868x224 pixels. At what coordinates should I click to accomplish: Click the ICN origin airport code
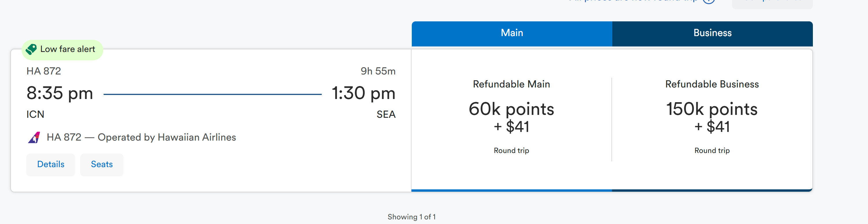pos(35,115)
